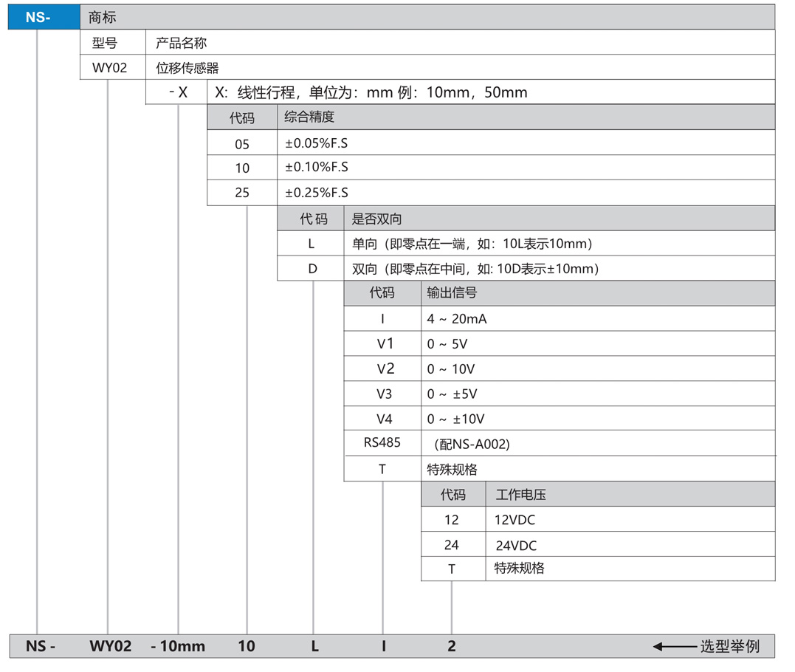Select -10mm in the example row

(178, 647)
